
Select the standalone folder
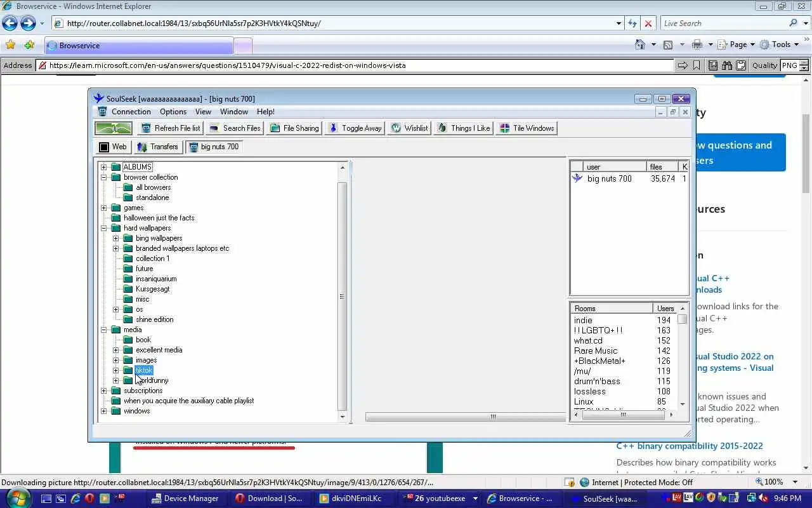(152, 197)
